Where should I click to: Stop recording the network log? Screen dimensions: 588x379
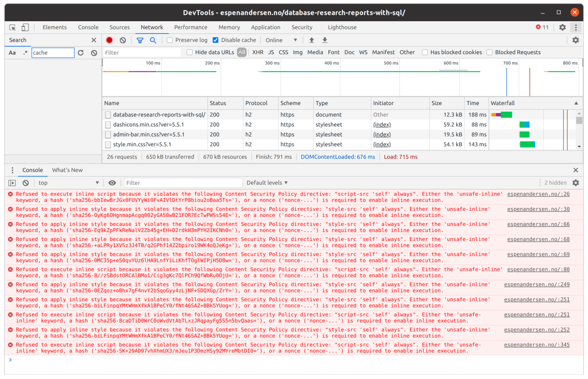coord(109,40)
